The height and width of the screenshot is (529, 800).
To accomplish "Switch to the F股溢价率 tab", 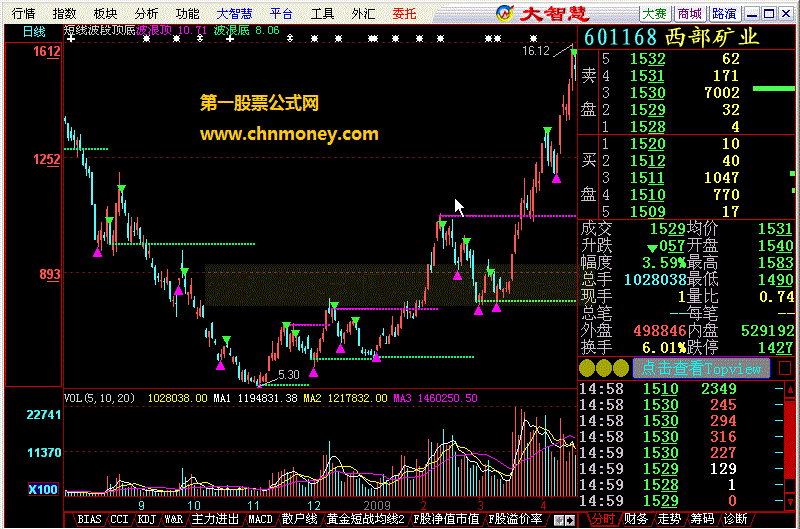I will [516, 519].
